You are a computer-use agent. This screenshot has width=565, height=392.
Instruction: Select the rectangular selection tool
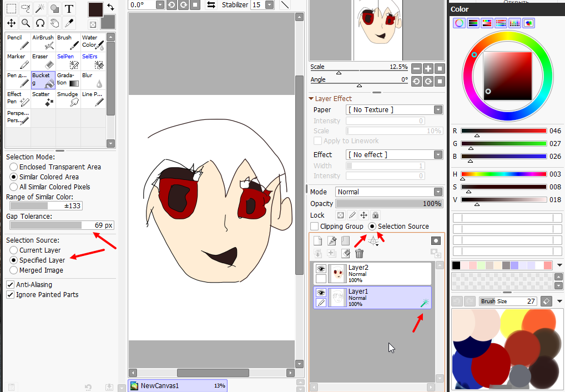pyautogui.click(x=12, y=8)
